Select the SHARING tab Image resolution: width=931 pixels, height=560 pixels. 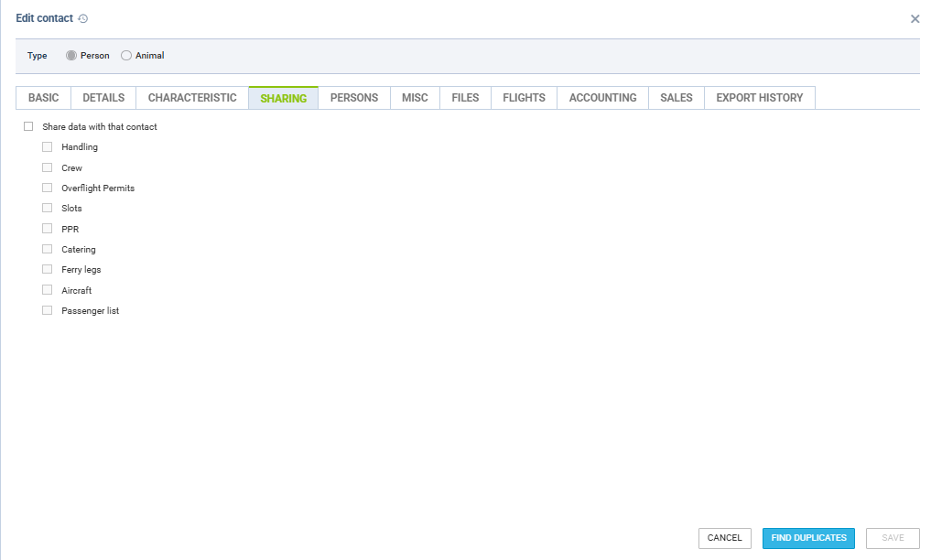coord(283,98)
